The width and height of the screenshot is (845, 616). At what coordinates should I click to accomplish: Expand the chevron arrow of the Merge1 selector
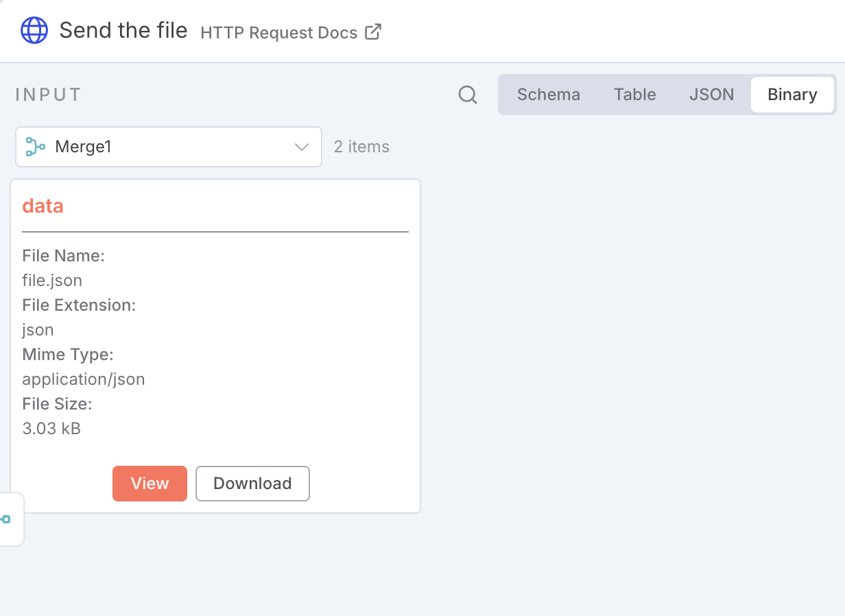coord(302,147)
